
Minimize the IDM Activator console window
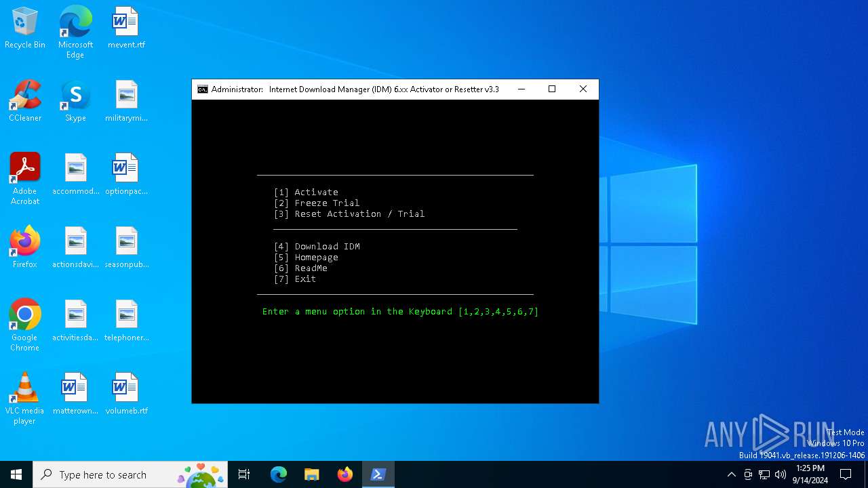click(521, 89)
